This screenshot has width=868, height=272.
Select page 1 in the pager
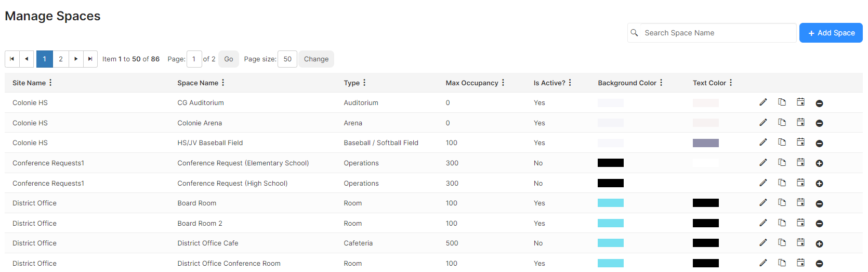[45, 59]
